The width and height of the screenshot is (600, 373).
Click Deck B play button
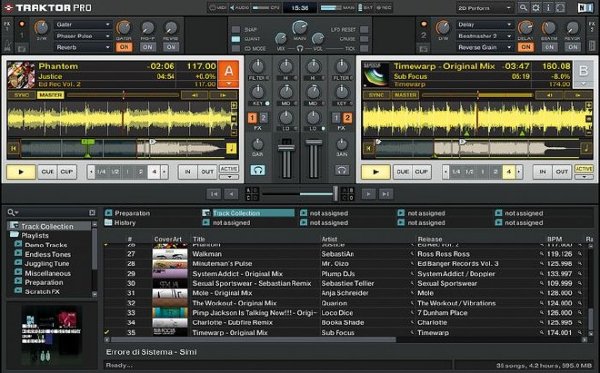tap(376, 172)
